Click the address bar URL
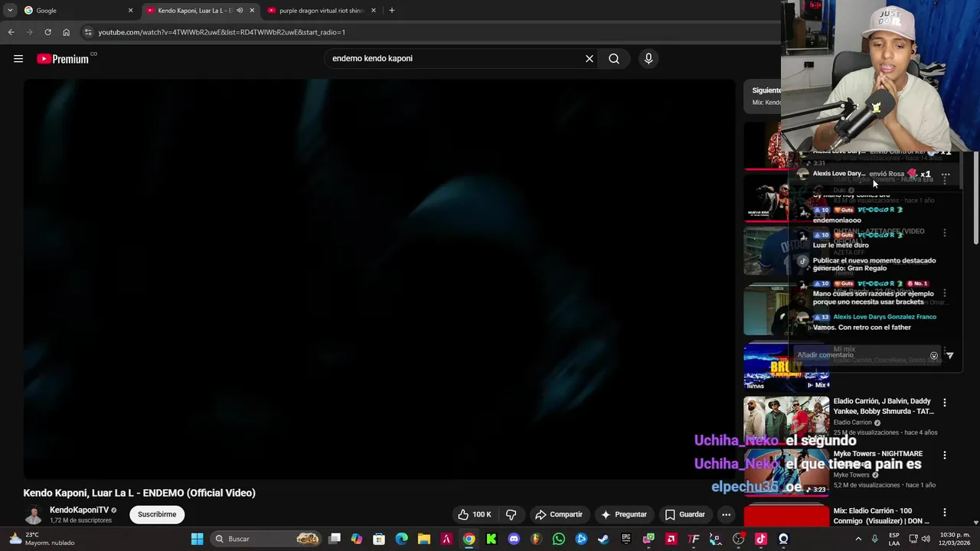This screenshot has height=551, width=980. pos(221,32)
